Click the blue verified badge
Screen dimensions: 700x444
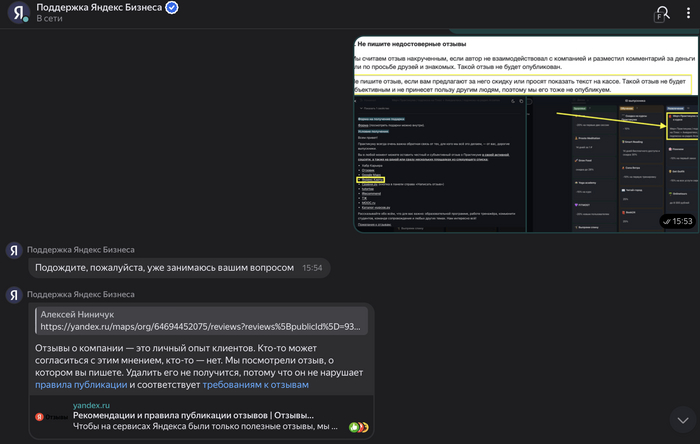pyautogui.click(x=172, y=8)
